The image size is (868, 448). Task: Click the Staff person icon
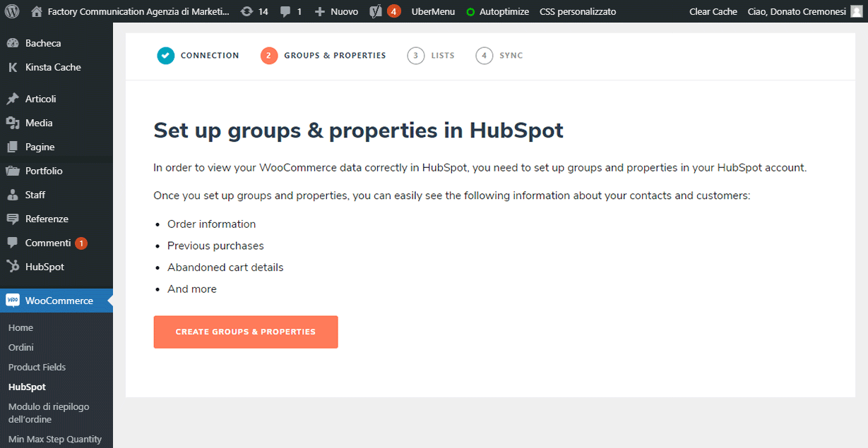(x=13, y=195)
